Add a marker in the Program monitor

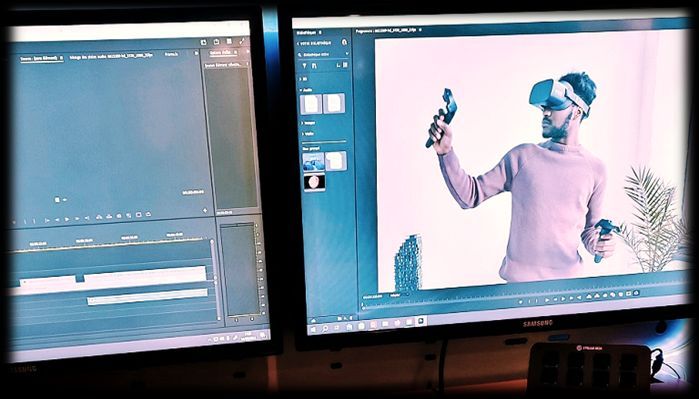point(521,302)
